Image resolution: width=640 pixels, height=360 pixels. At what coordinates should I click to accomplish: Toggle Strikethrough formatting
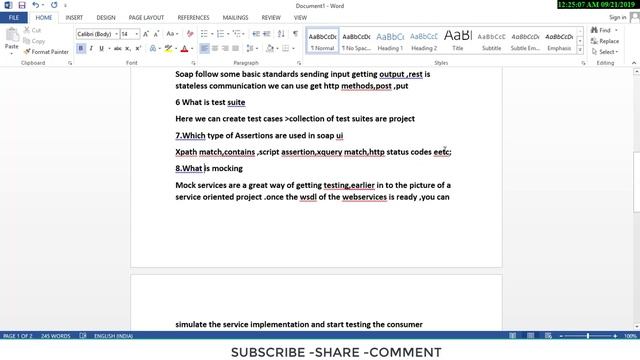[118, 49]
